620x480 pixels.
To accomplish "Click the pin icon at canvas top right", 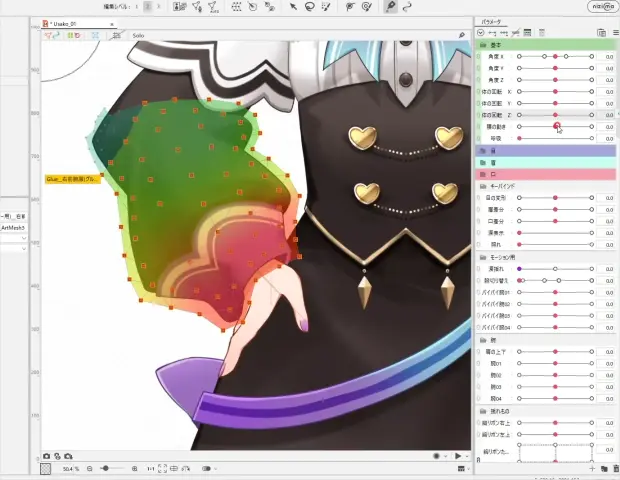I will (x=461, y=36).
